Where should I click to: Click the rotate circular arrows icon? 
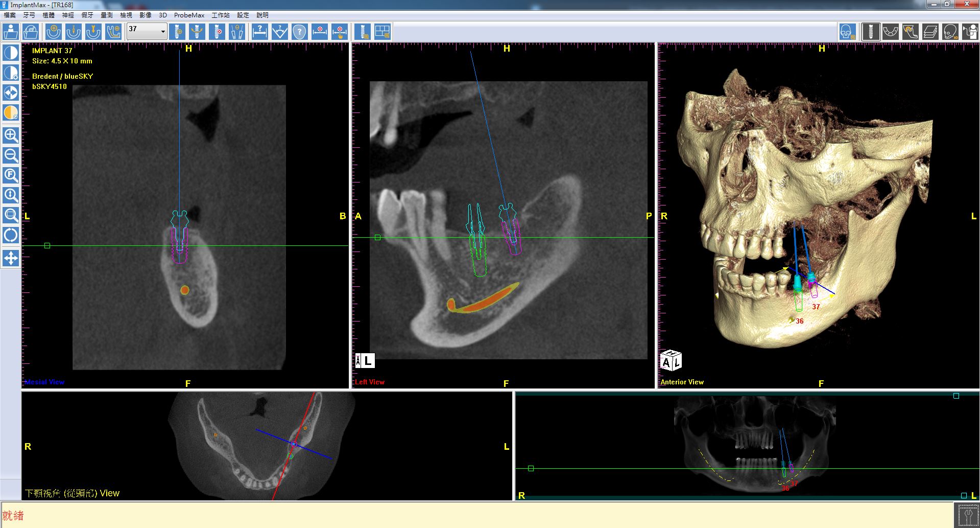11,235
